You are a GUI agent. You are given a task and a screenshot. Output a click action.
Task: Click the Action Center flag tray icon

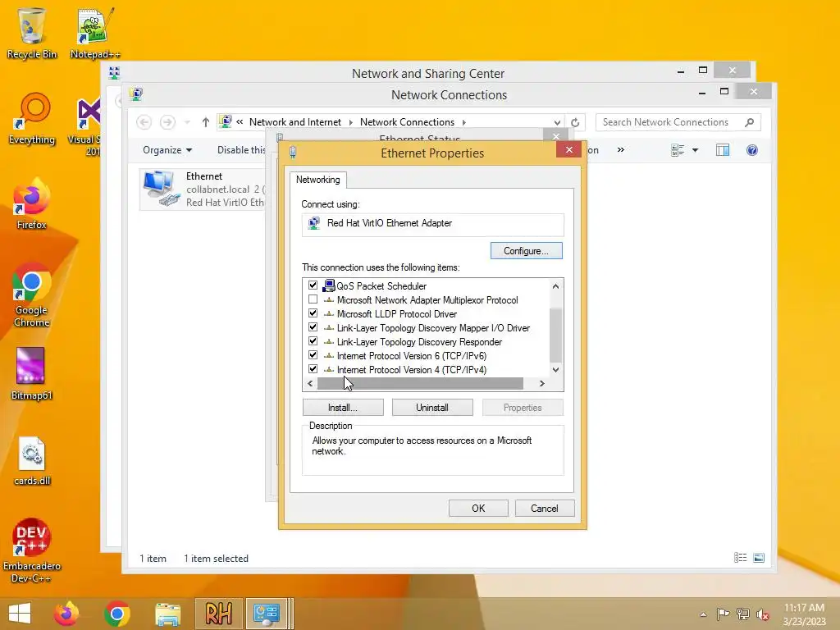click(x=723, y=614)
